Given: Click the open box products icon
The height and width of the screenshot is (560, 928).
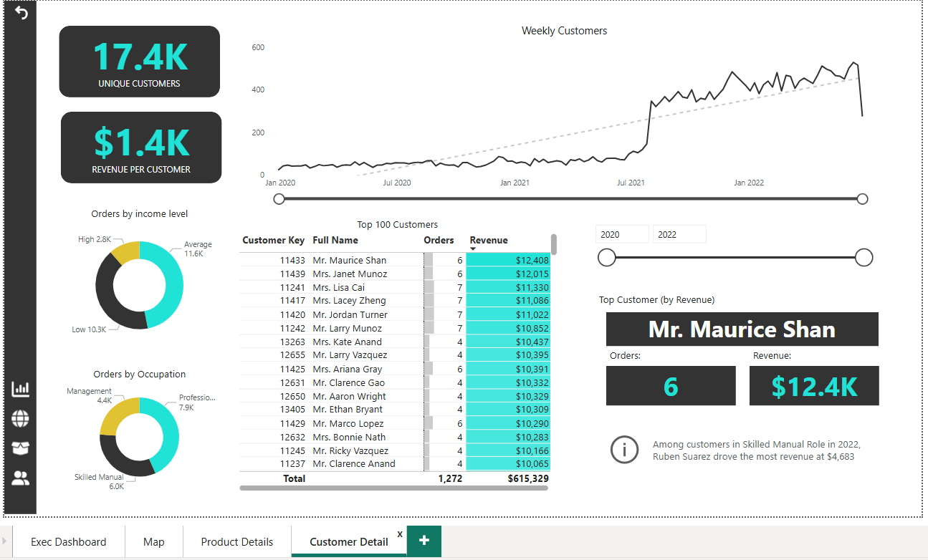Looking at the screenshot, I should pos(21,448).
